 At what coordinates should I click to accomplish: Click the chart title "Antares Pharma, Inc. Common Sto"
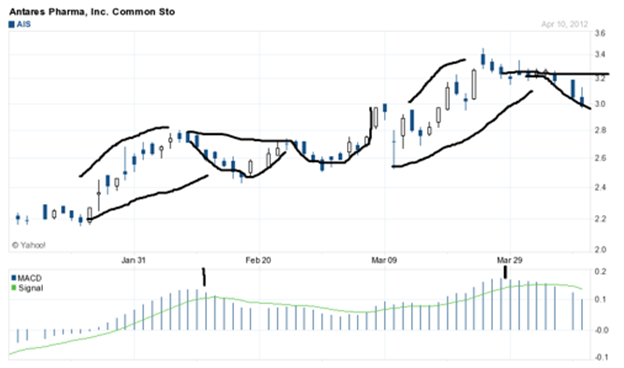92,12
